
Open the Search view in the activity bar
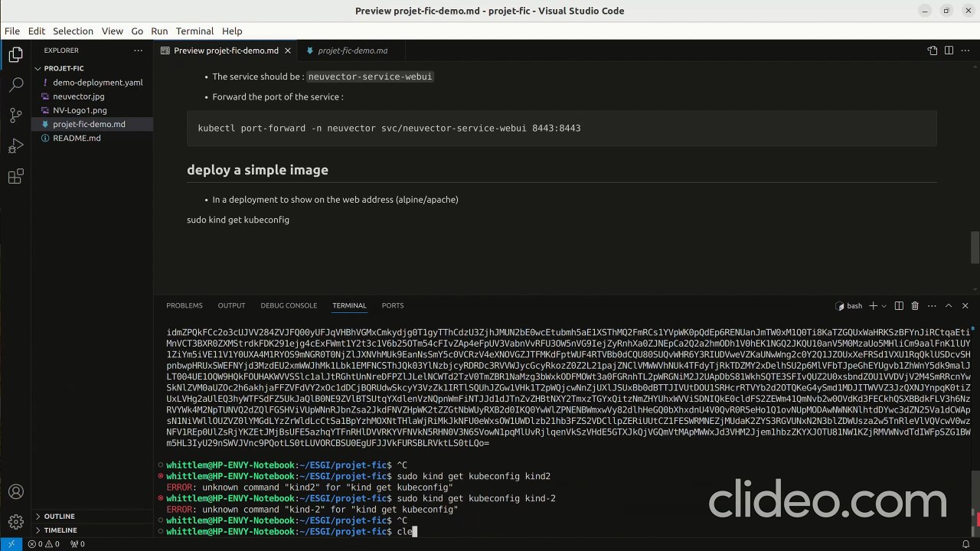(15, 85)
